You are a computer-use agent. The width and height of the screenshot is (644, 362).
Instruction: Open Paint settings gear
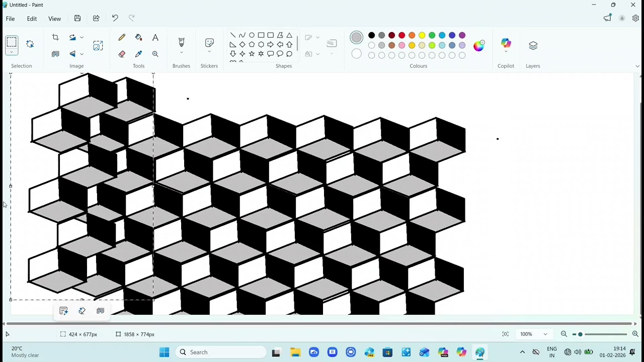click(x=635, y=19)
